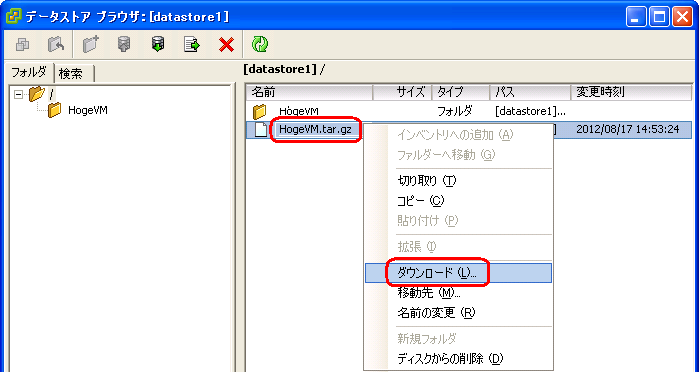Select root "/" node in folder tree

52,94
